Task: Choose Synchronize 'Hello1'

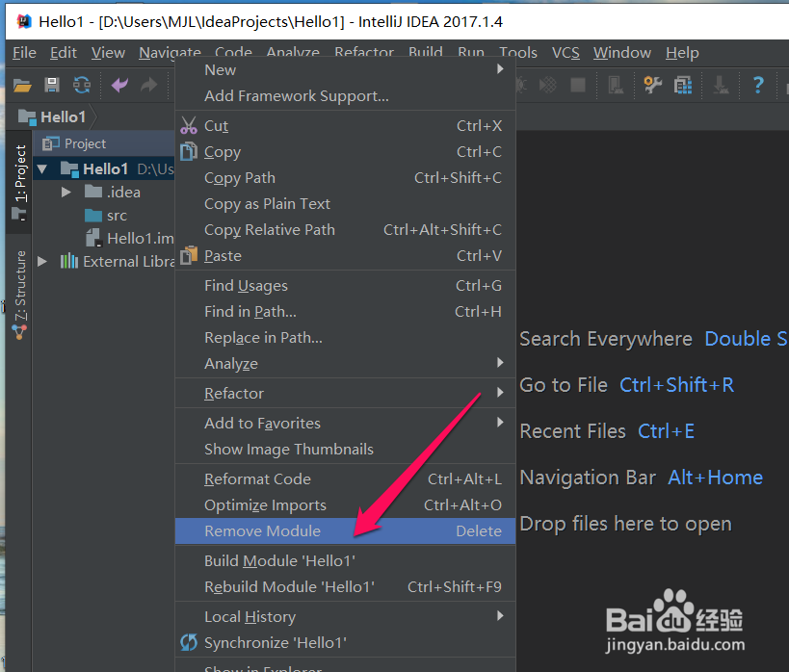Action: 345,642
